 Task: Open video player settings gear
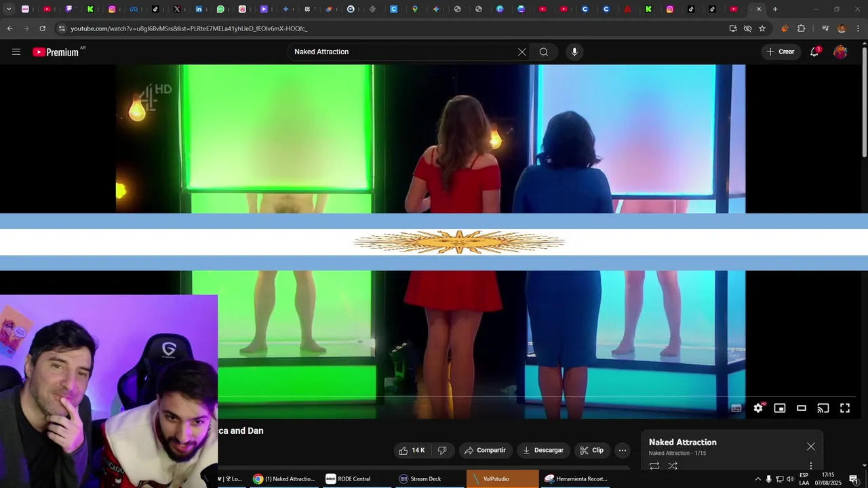point(758,408)
